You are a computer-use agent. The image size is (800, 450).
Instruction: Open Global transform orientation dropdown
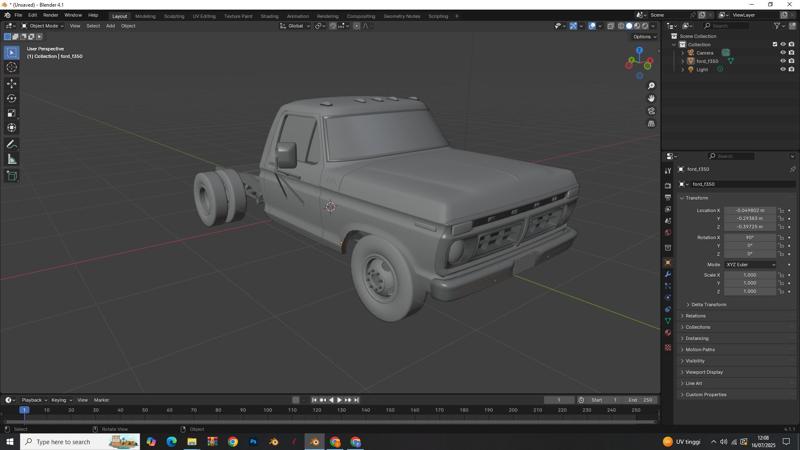point(295,26)
